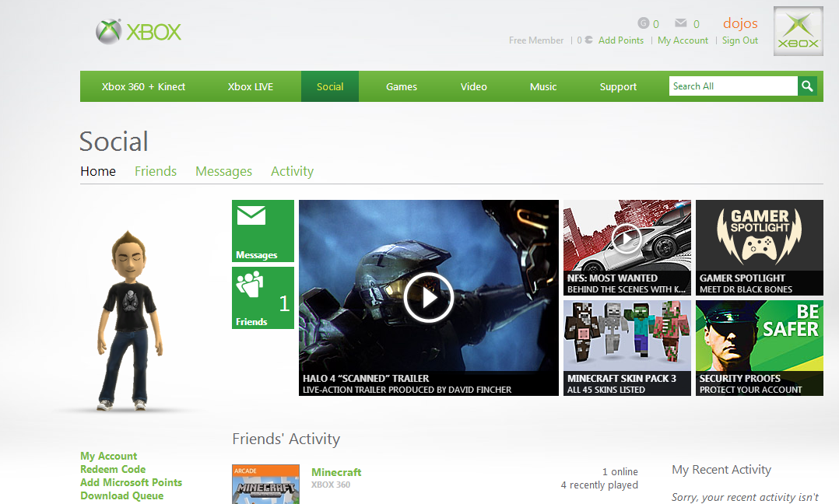Click the Redeem Code link
Image resolution: width=839 pixels, height=504 pixels.
(x=113, y=469)
